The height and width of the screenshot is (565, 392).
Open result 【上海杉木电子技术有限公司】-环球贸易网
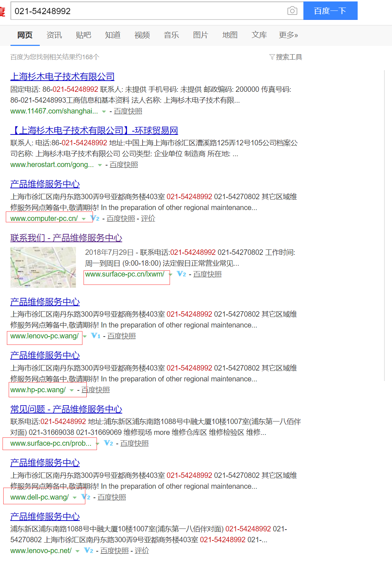[x=94, y=130]
